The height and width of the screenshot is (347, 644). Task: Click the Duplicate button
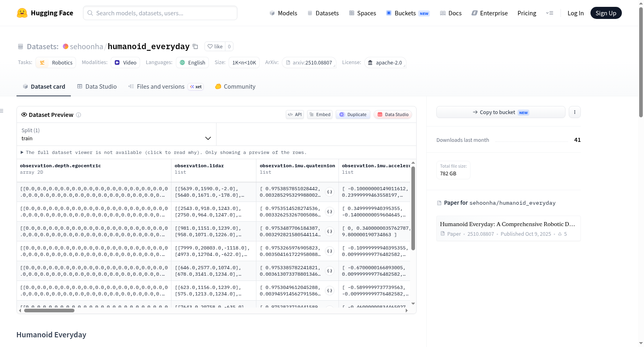coord(353,114)
